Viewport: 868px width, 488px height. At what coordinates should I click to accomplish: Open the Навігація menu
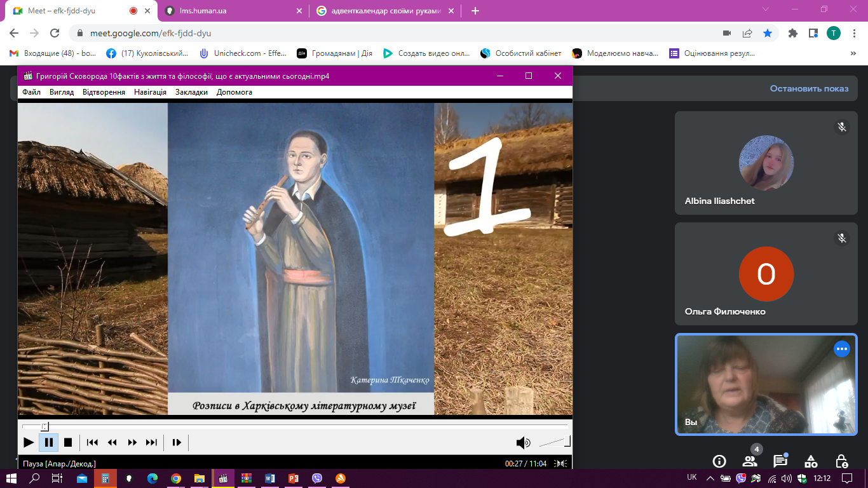pyautogui.click(x=150, y=92)
